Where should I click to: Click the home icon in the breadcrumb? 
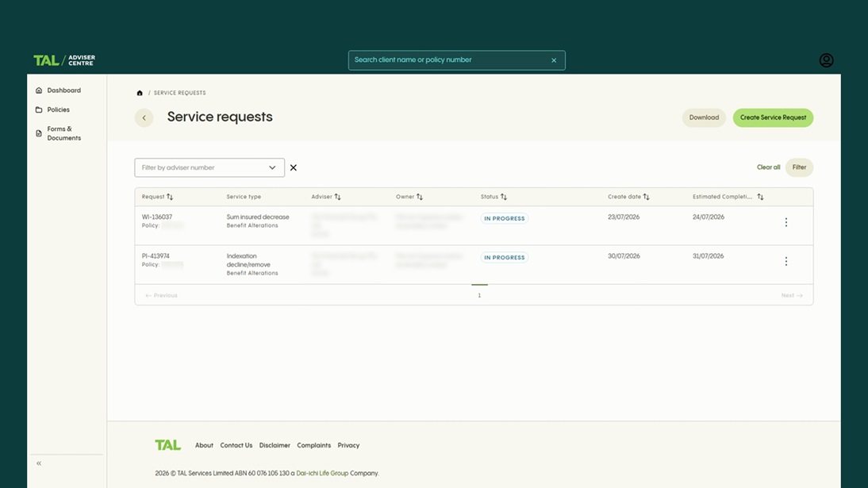(140, 93)
